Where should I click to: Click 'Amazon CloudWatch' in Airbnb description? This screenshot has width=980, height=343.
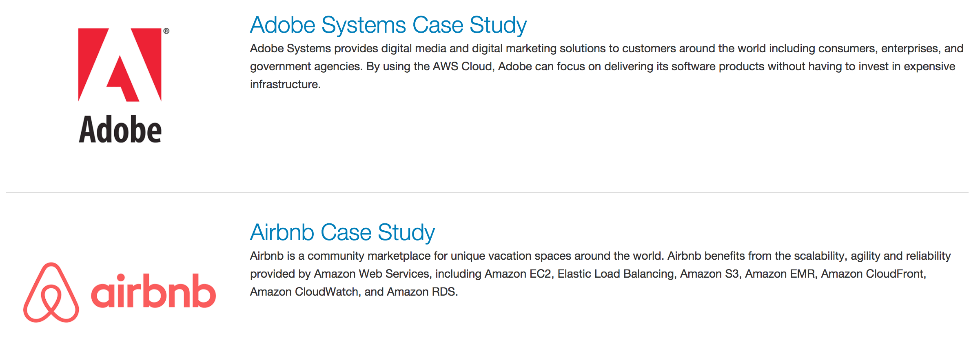pyautogui.click(x=304, y=292)
